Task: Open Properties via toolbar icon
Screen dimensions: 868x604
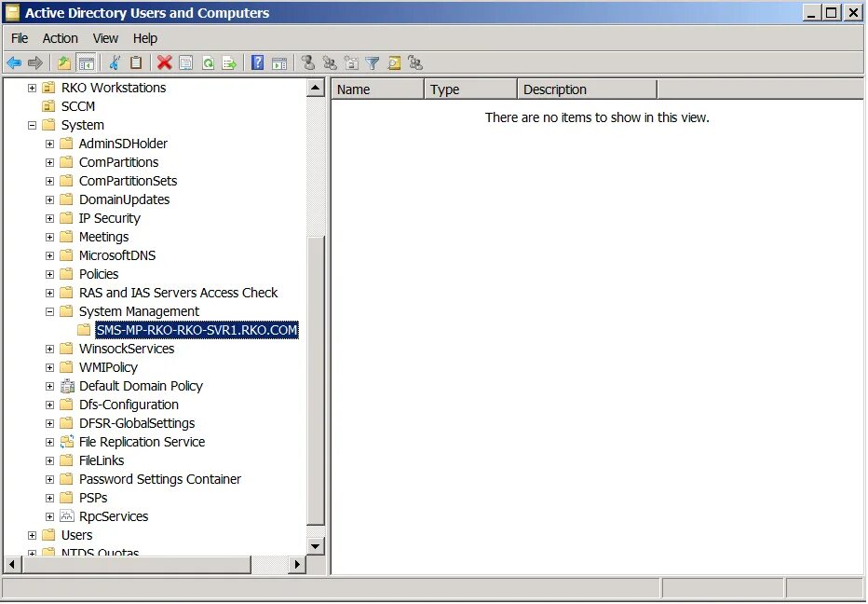Action: (186, 63)
